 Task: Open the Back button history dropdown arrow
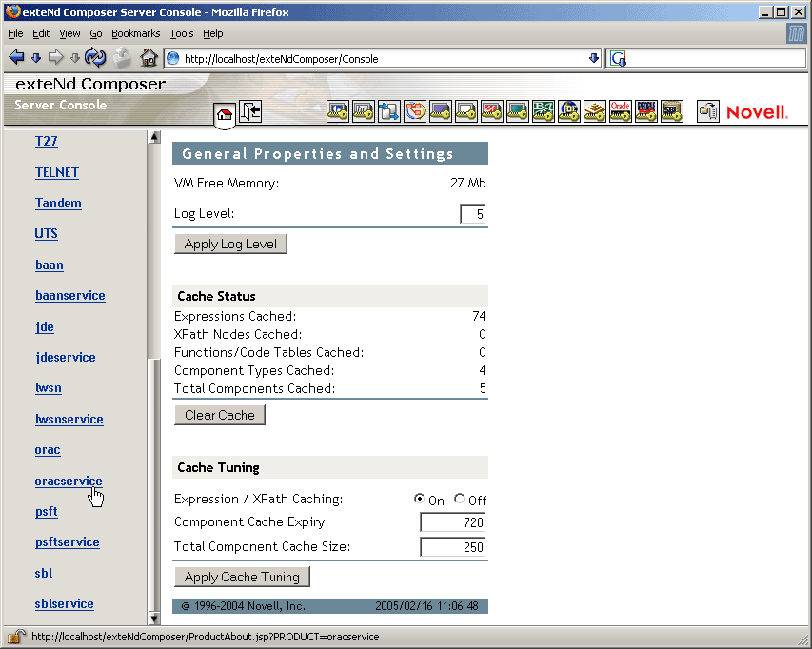pyautogui.click(x=36, y=58)
